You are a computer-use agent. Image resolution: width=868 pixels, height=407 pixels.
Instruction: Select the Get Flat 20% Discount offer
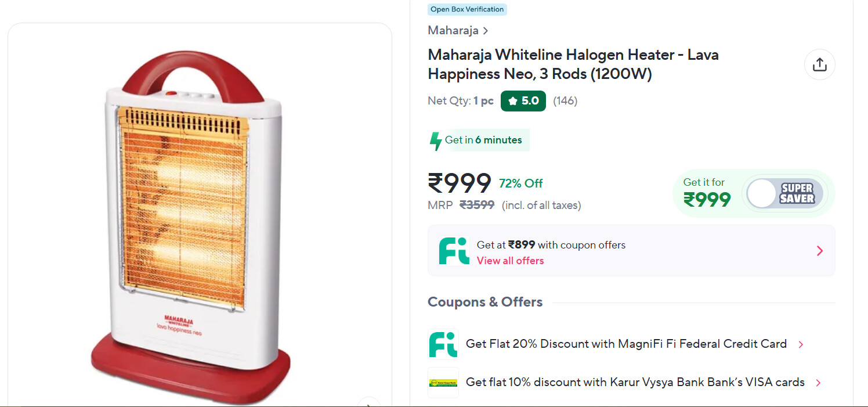625,344
